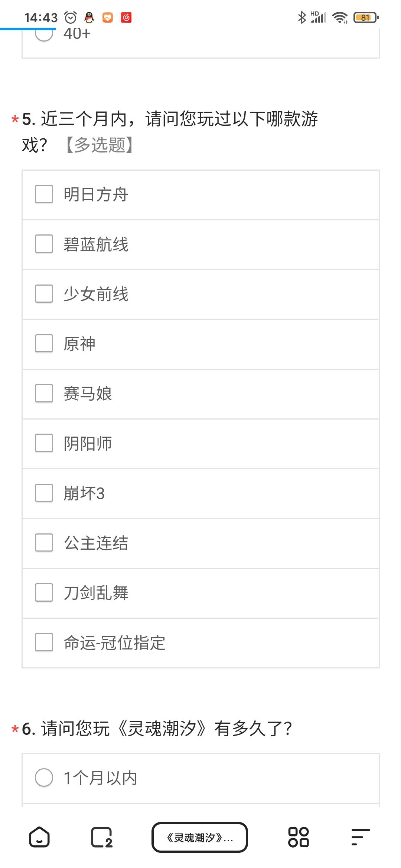Screen dimensions: 401x868
Task: Tick the 阴阳师 checkbox
Action: click(x=44, y=443)
